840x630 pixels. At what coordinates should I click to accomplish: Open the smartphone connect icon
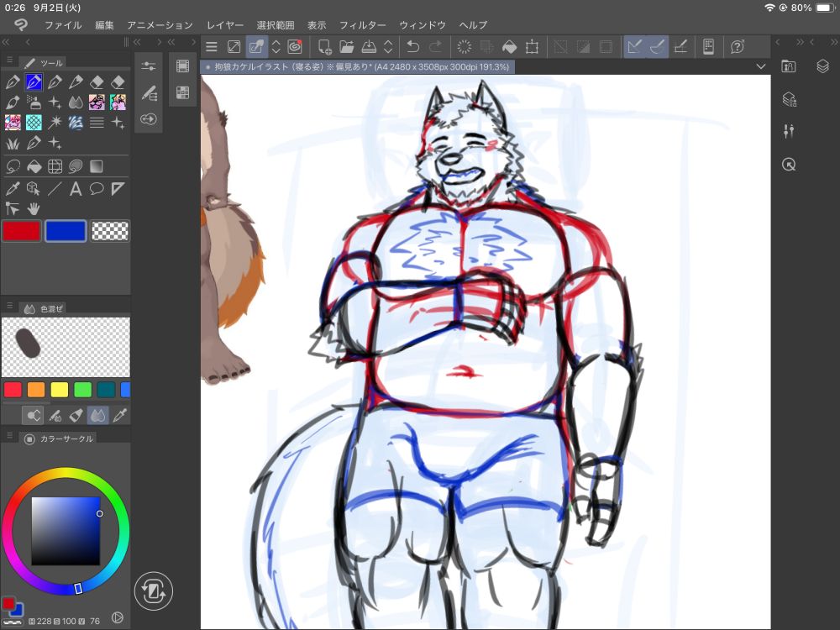708,46
